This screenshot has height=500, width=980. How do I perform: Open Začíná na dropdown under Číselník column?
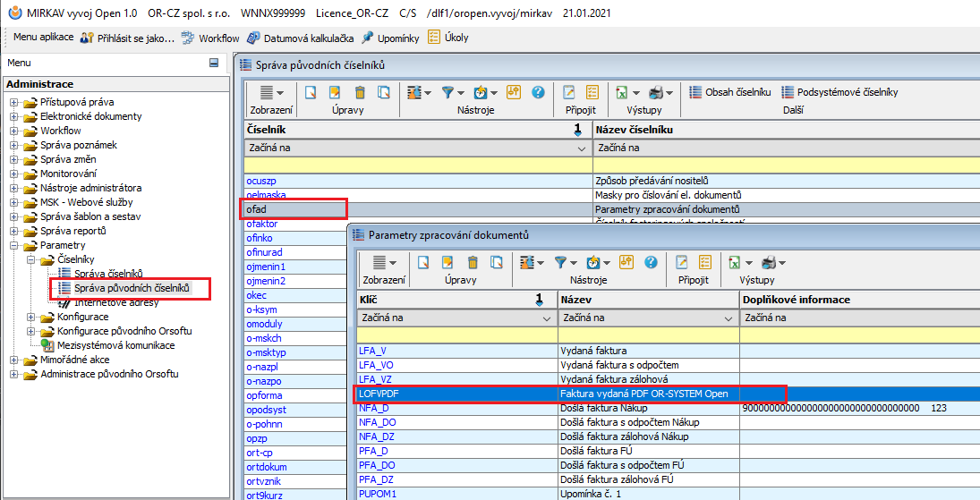point(583,148)
